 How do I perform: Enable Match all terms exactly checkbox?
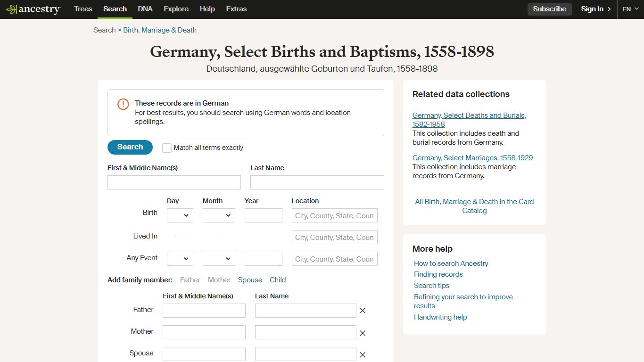click(x=167, y=148)
